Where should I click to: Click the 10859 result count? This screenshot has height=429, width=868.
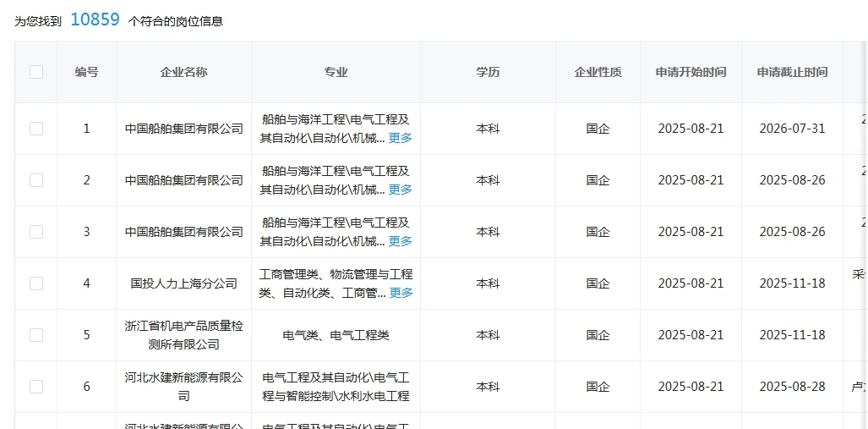pyautogui.click(x=96, y=19)
